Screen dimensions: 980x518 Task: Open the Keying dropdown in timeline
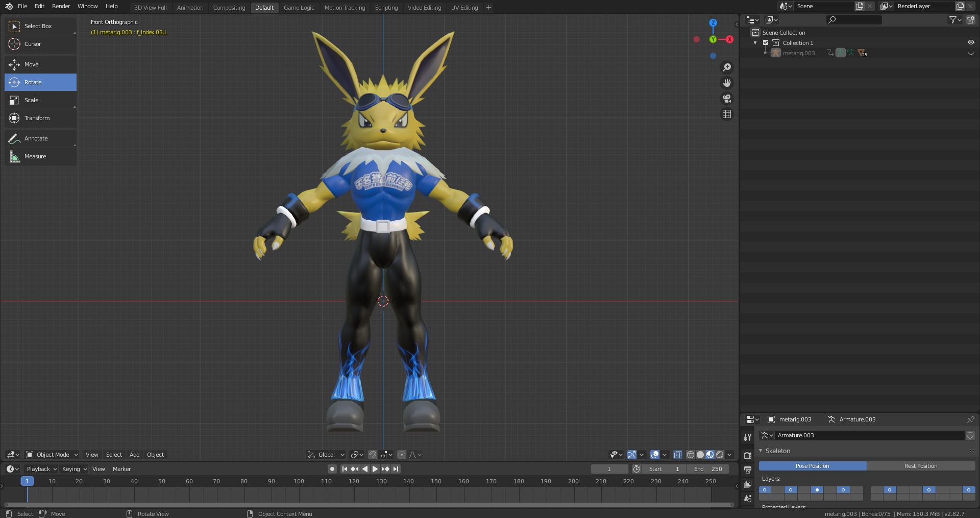pos(75,469)
